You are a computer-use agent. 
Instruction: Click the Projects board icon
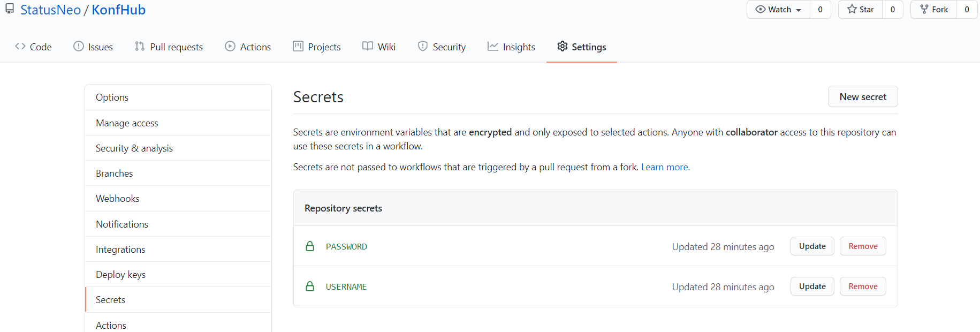[x=298, y=47]
